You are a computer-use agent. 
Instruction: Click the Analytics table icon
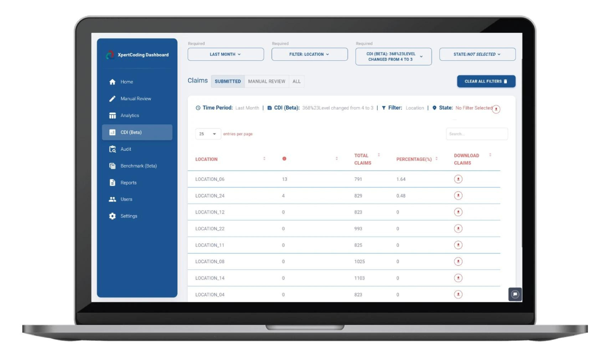coord(112,115)
